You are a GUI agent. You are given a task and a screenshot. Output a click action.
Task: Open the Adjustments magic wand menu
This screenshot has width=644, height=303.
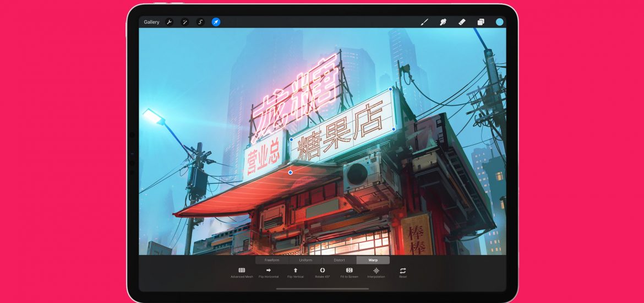tap(185, 22)
